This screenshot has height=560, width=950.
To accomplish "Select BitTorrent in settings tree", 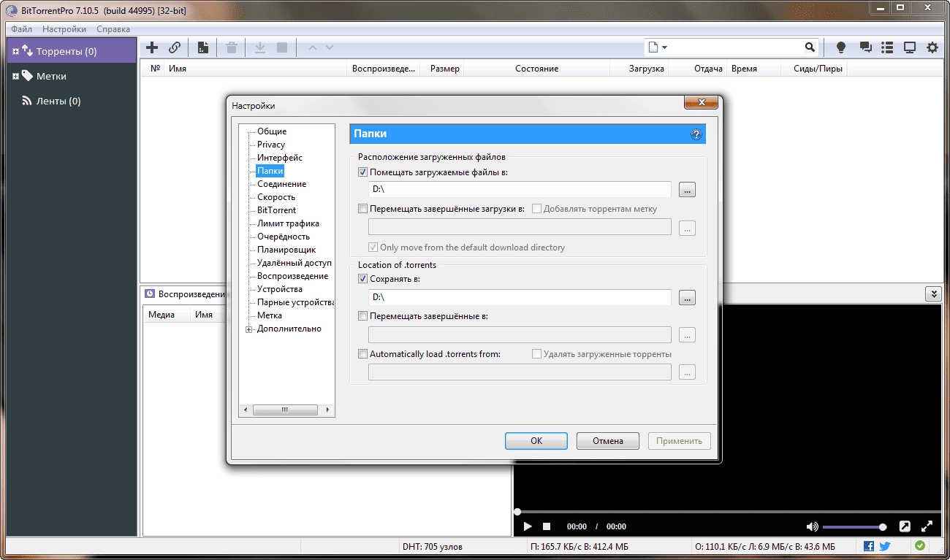I will click(277, 210).
